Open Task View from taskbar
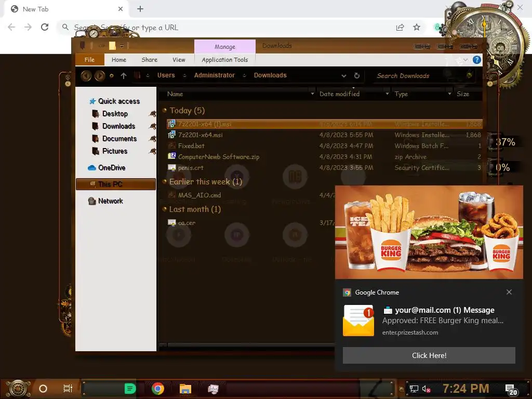Image resolution: width=532 pixels, height=399 pixels. [x=68, y=389]
